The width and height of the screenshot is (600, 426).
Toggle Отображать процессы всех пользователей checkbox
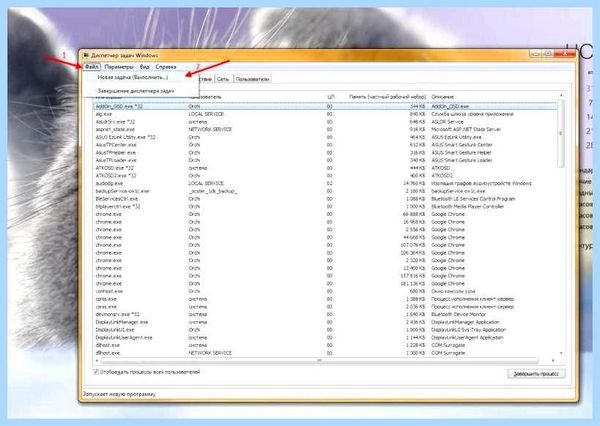point(96,372)
